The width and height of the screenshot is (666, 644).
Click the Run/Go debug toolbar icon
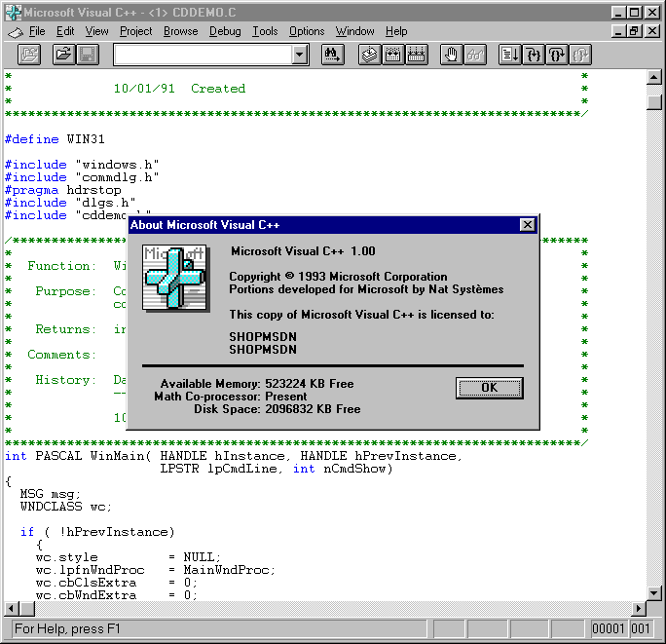[509, 55]
